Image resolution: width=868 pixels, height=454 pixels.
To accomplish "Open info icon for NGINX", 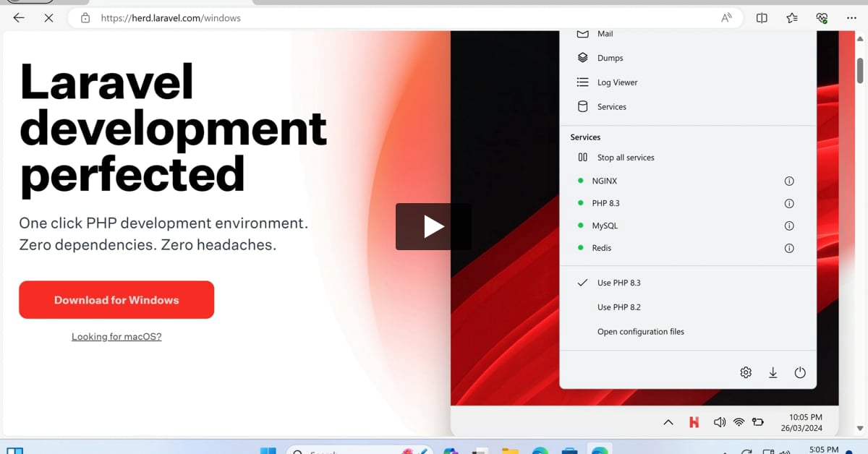I will pos(789,181).
